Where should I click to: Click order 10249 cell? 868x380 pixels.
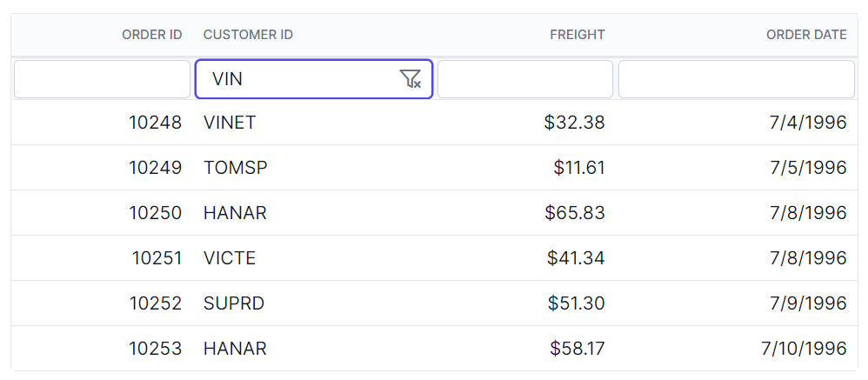[x=155, y=168]
